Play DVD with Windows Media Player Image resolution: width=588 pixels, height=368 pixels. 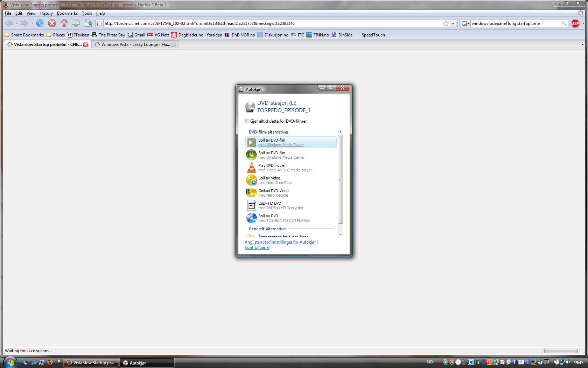tap(291, 142)
